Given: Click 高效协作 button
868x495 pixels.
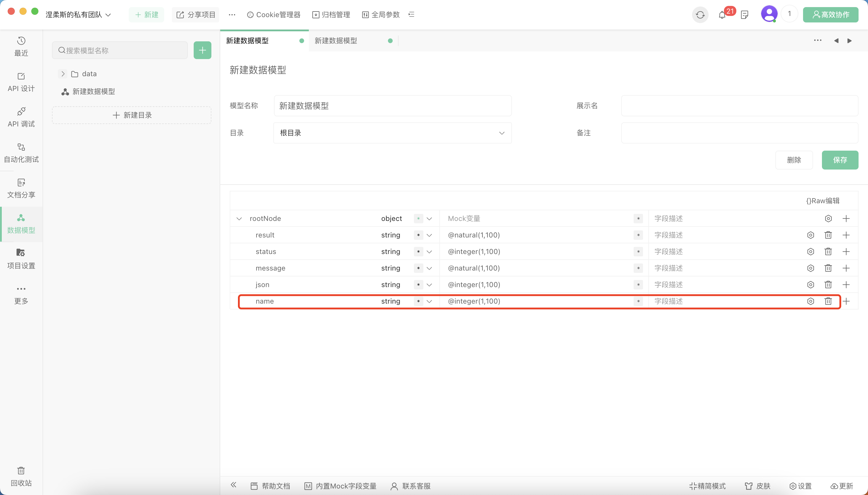Looking at the screenshot, I should pos(831,14).
